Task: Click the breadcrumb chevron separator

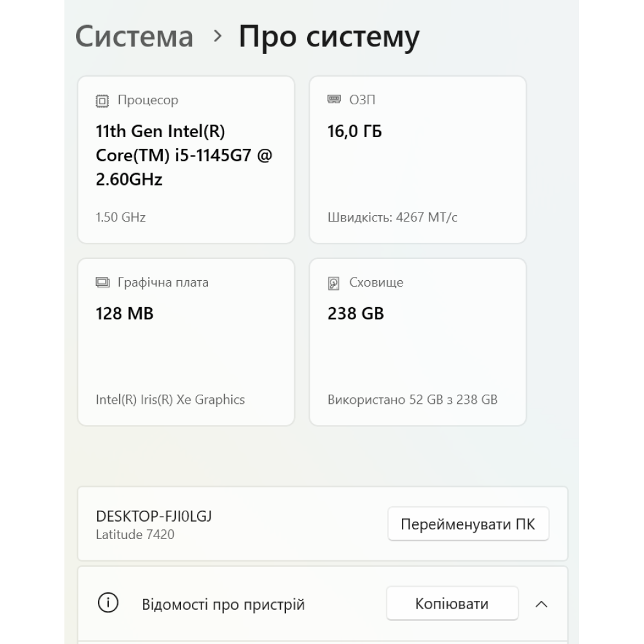Action: tap(218, 36)
